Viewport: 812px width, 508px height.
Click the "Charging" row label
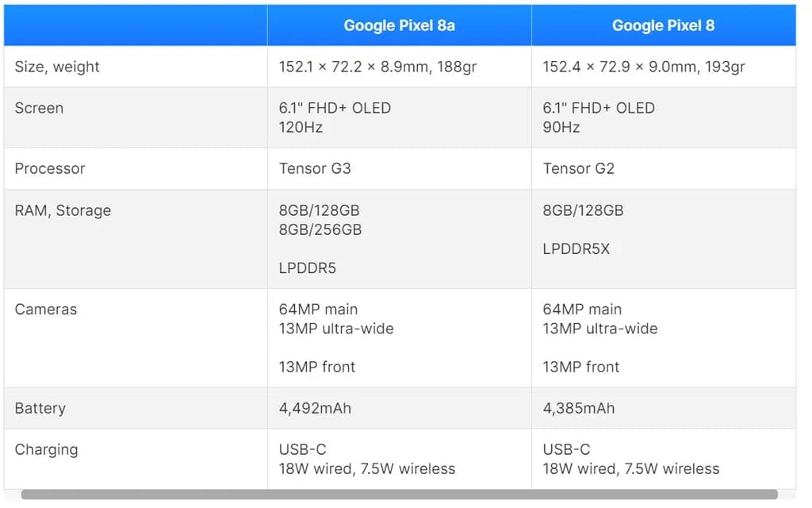(x=46, y=449)
